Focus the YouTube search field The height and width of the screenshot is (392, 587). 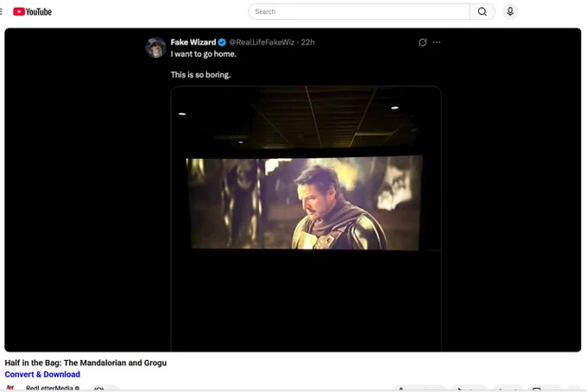(358, 11)
